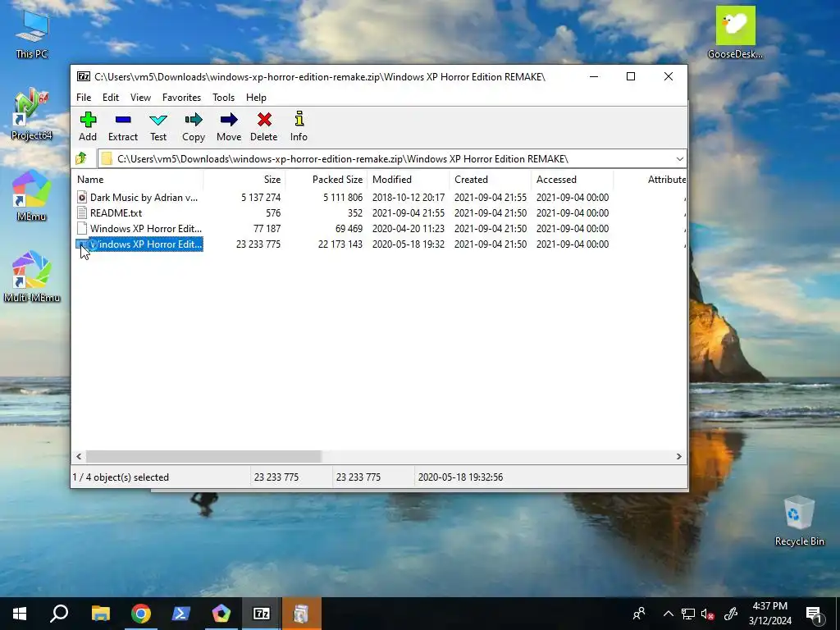840x630 pixels.
Task: Sort by Modified column header
Action: click(409, 180)
